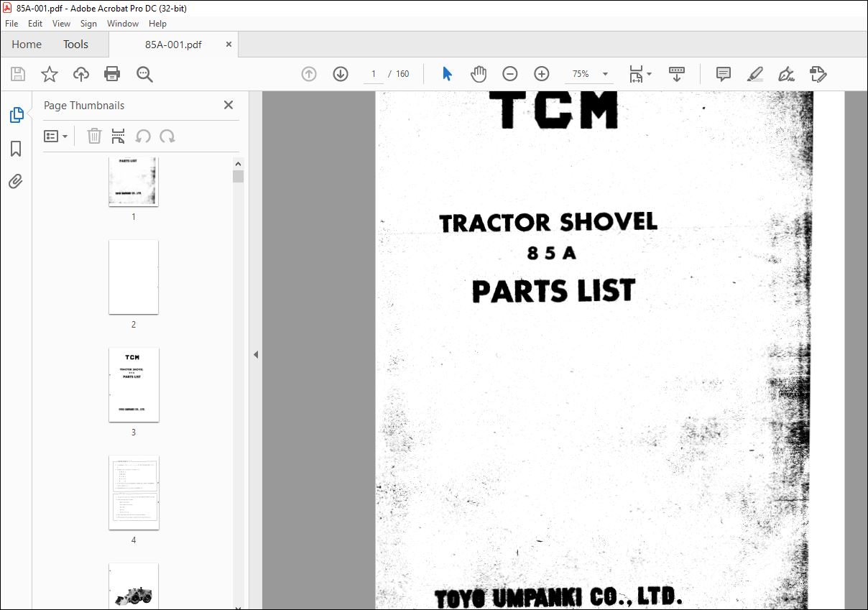This screenshot has height=610, width=868.
Task: Activate the Hand pan tool
Action: tap(479, 74)
